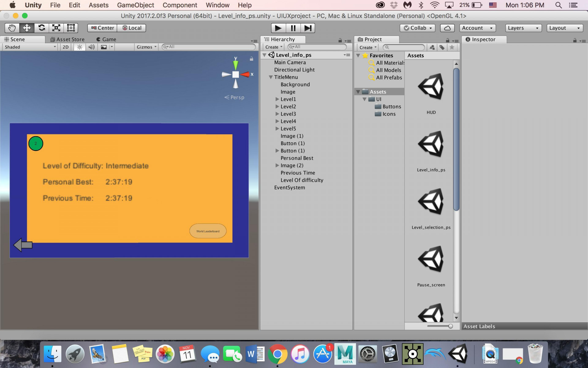Switch to the Game tab
This screenshot has height=368, width=588.
point(106,39)
